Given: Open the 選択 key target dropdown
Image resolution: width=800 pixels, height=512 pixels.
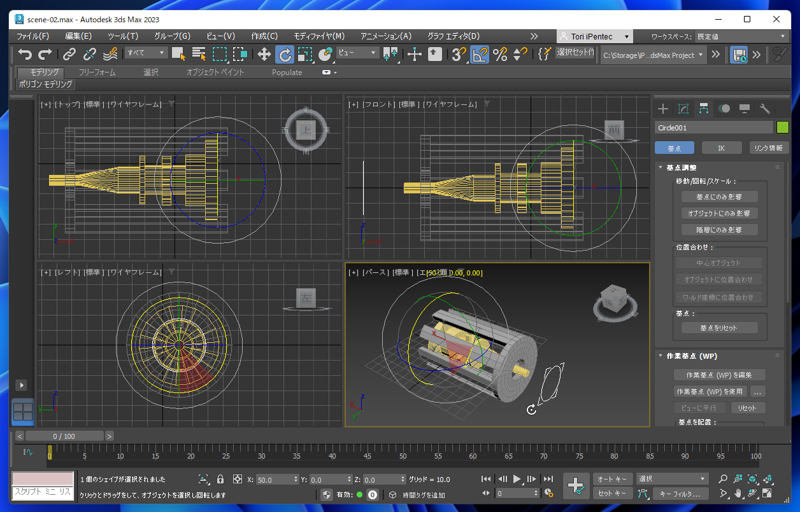Looking at the screenshot, I should click(672, 479).
